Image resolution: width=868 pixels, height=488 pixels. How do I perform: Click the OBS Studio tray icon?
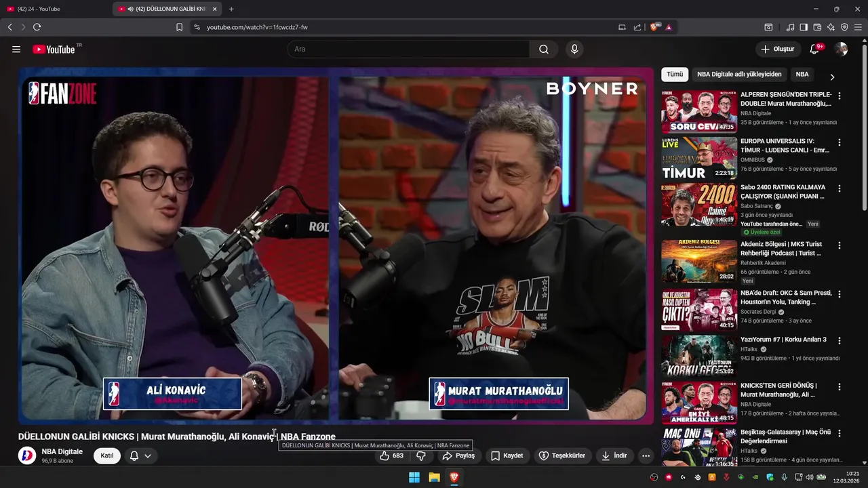(x=654, y=477)
